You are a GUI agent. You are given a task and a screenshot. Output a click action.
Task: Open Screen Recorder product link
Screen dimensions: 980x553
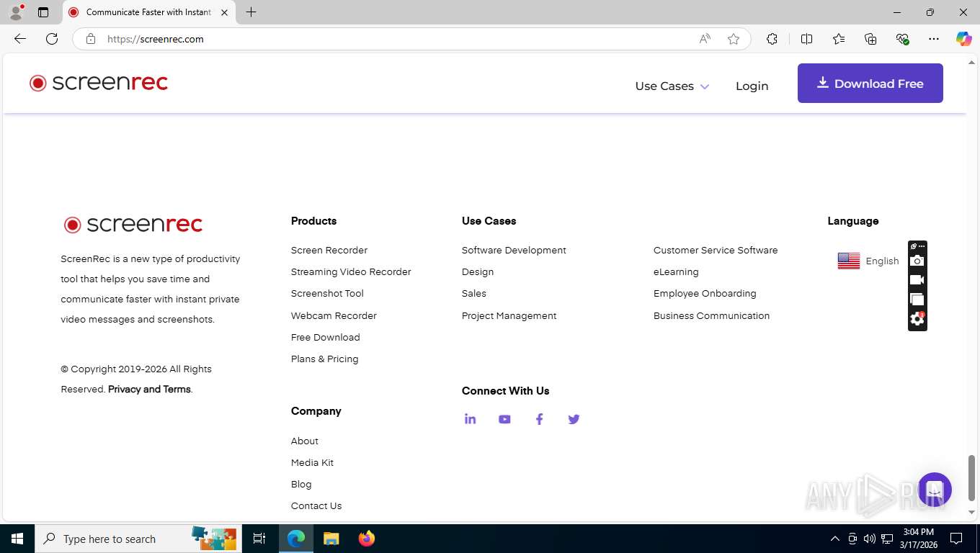[x=329, y=250]
